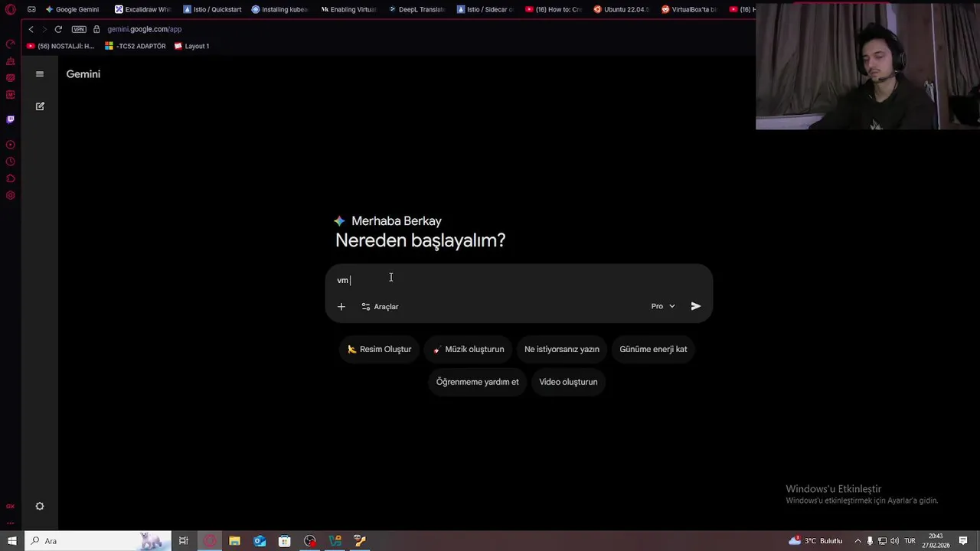Start a new chat with the pencil icon
980x551 pixels.
pos(40,106)
